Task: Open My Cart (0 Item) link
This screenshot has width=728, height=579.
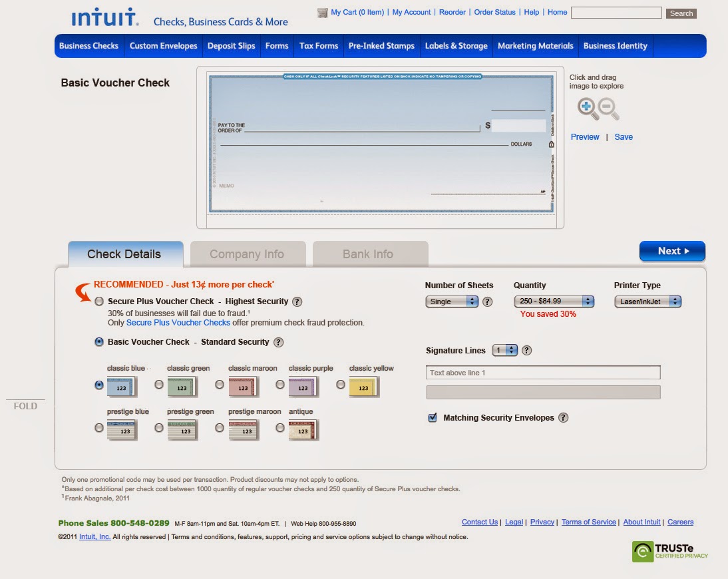Action: coord(357,12)
